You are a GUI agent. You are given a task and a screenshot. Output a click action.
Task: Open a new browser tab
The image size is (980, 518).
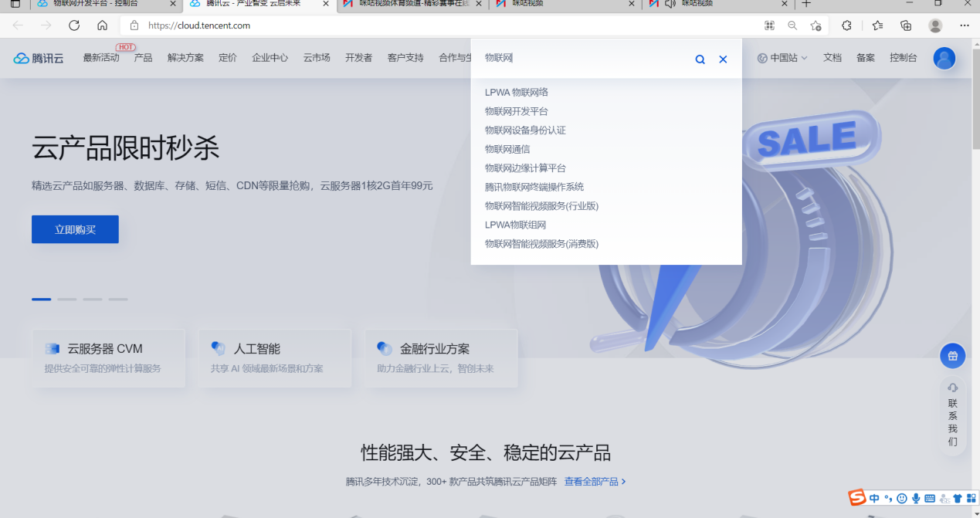(x=806, y=4)
